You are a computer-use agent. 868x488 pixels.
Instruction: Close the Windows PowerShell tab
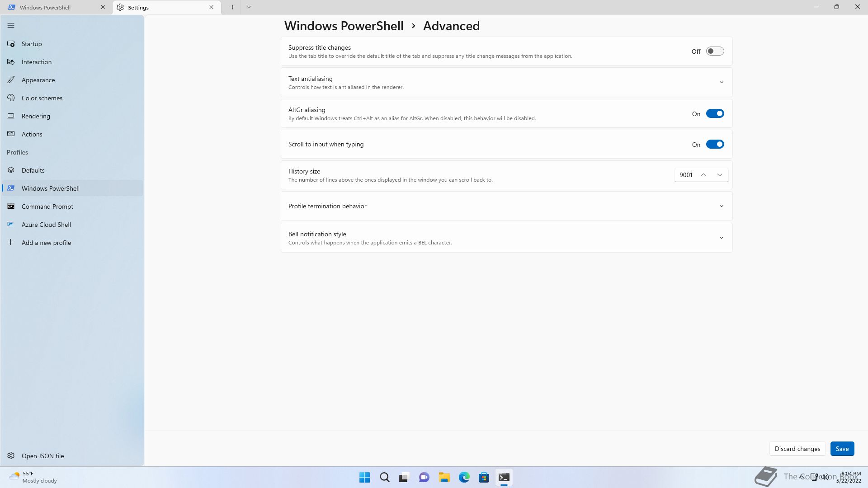[103, 7]
